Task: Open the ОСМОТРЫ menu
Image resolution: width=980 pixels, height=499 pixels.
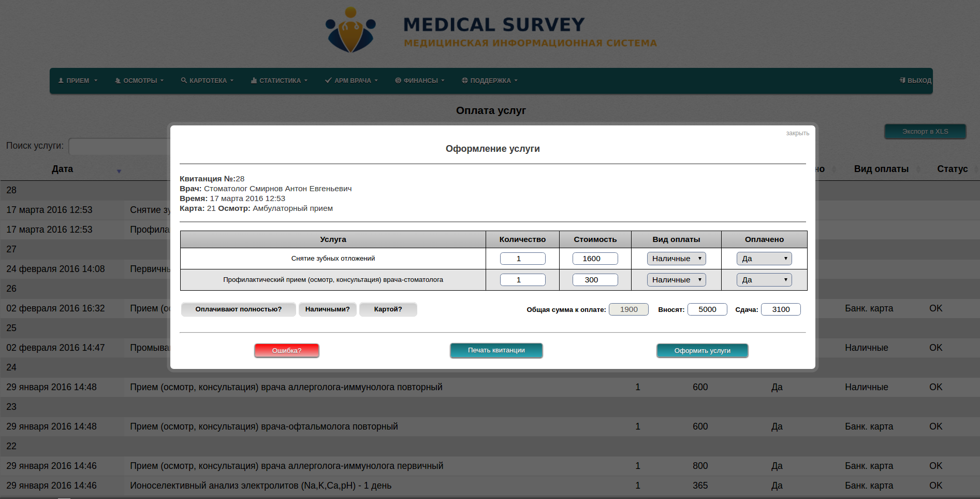Action: (x=139, y=81)
